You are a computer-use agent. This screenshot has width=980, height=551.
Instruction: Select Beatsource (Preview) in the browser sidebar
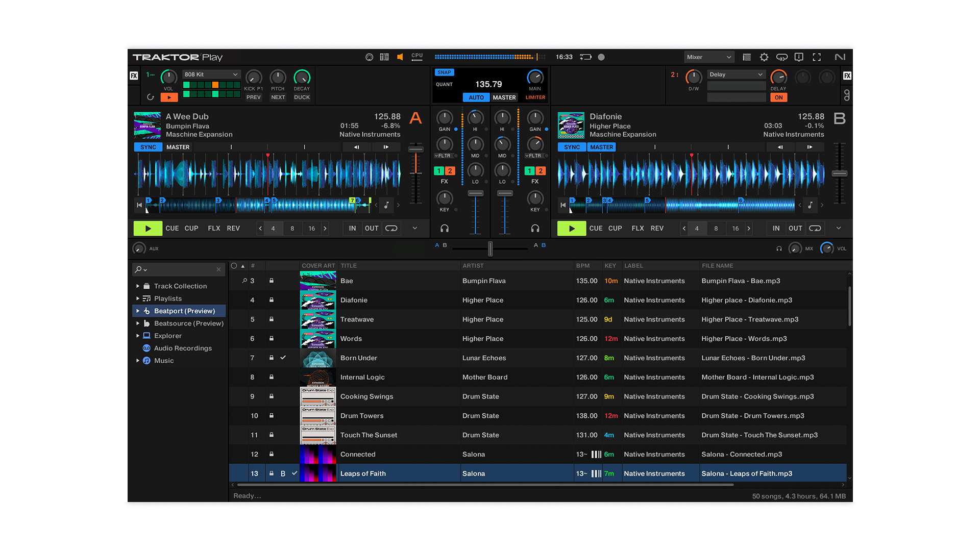coord(188,323)
